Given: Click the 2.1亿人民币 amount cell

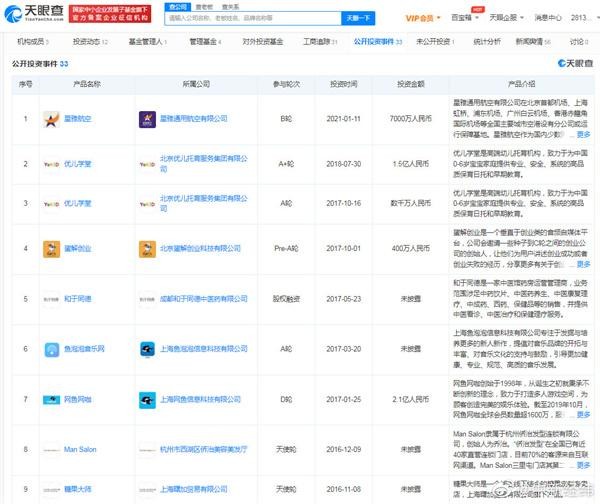Looking at the screenshot, I should click(411, 400).
